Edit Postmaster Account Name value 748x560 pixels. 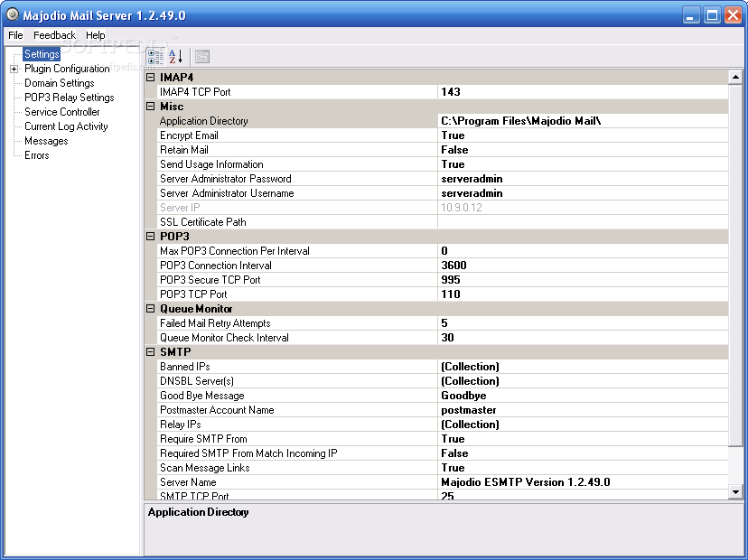click(583, 410)
